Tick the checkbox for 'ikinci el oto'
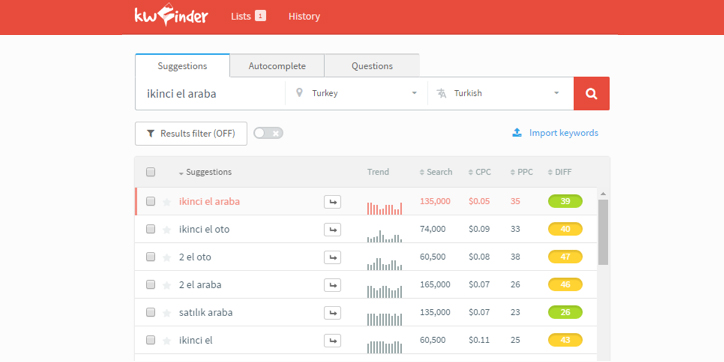This screenshot has height=362, width=724. 151,229
